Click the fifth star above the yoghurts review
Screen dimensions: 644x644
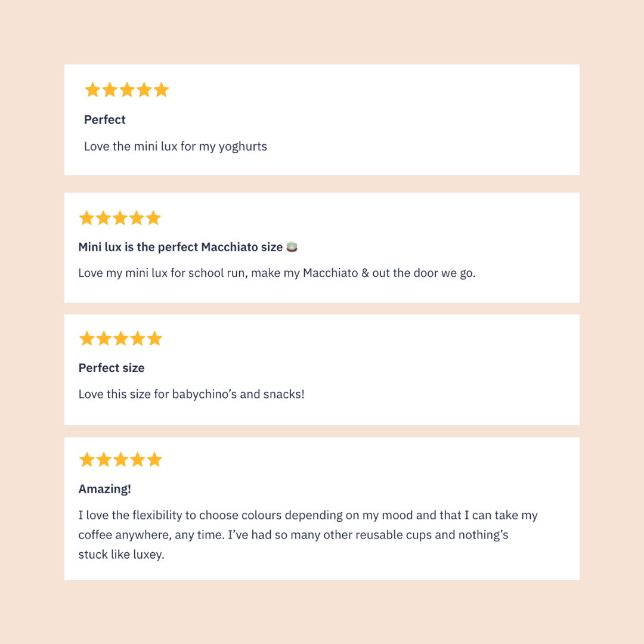point(162,91)
